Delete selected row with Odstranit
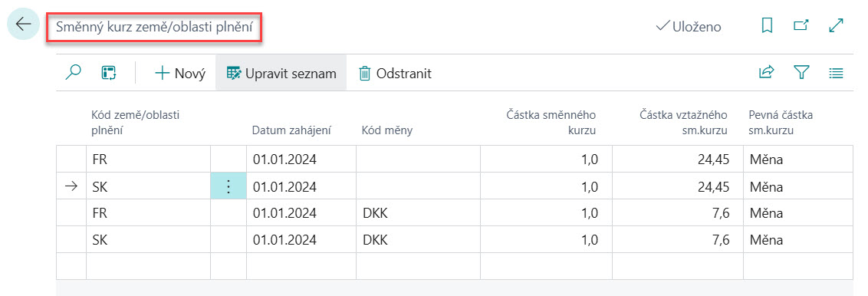This screenshot has width=868, height=296. tap(395, 73)
